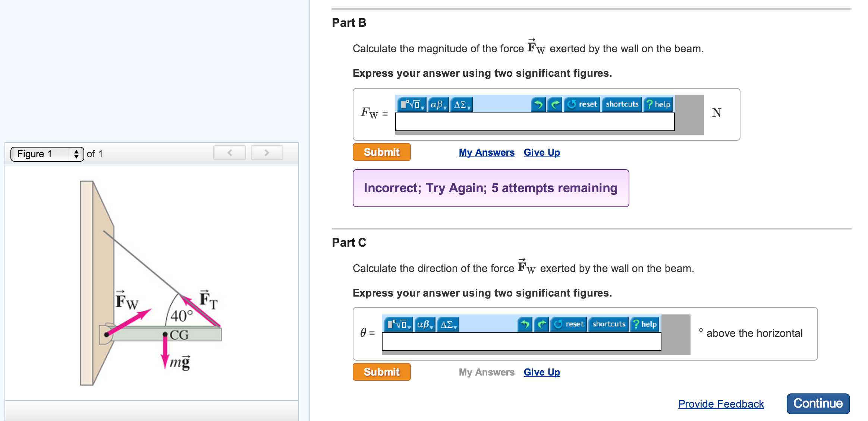Click the ΔΣ symbols icon in Part B editor

[461, 105]
